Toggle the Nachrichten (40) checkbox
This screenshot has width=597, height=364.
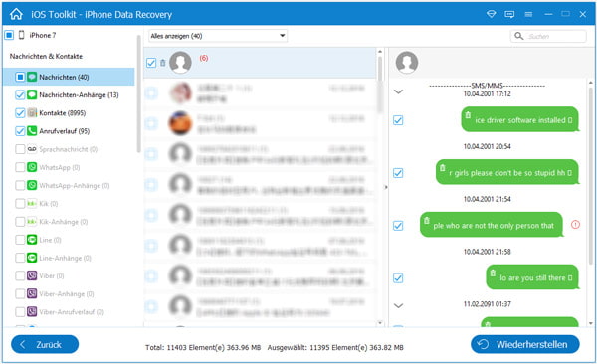pos(20,77)
